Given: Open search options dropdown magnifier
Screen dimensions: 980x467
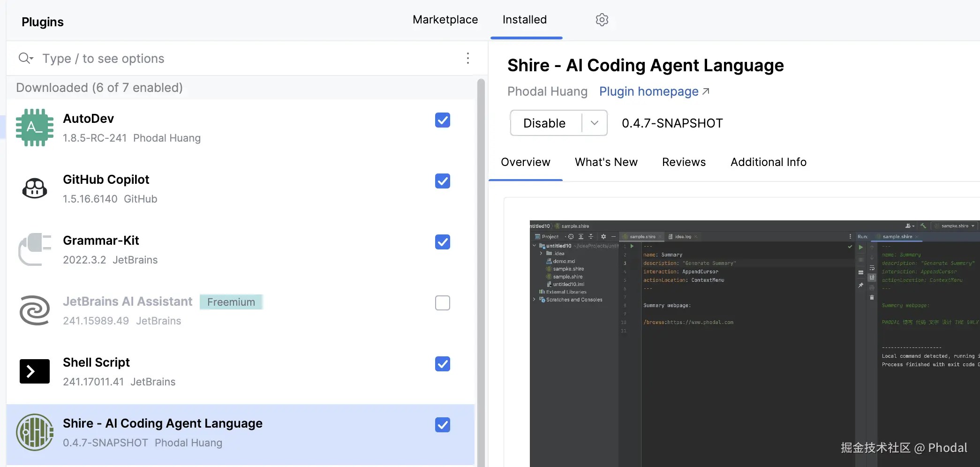Looking at the screenshot, I should point(26,58).
